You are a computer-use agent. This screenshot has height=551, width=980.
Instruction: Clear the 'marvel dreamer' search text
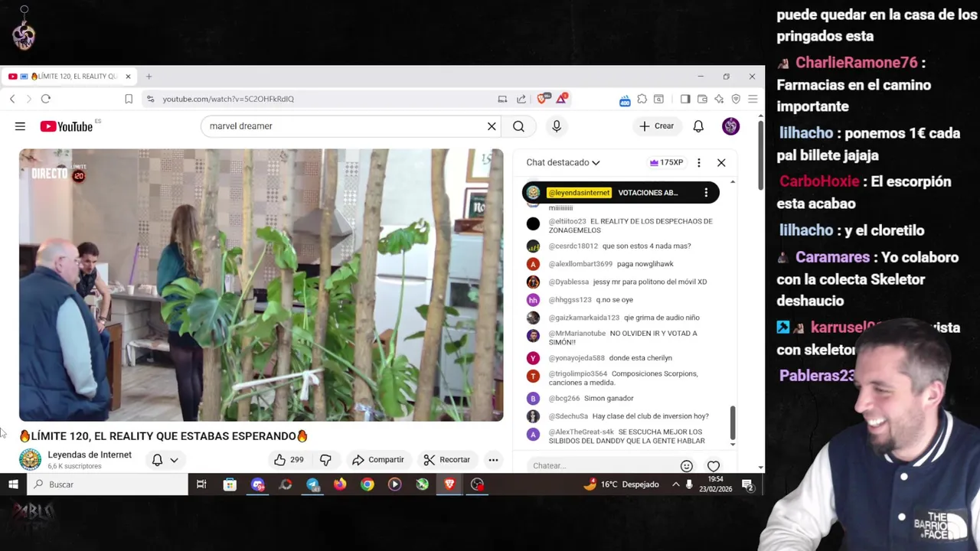(x=492, y=126)
